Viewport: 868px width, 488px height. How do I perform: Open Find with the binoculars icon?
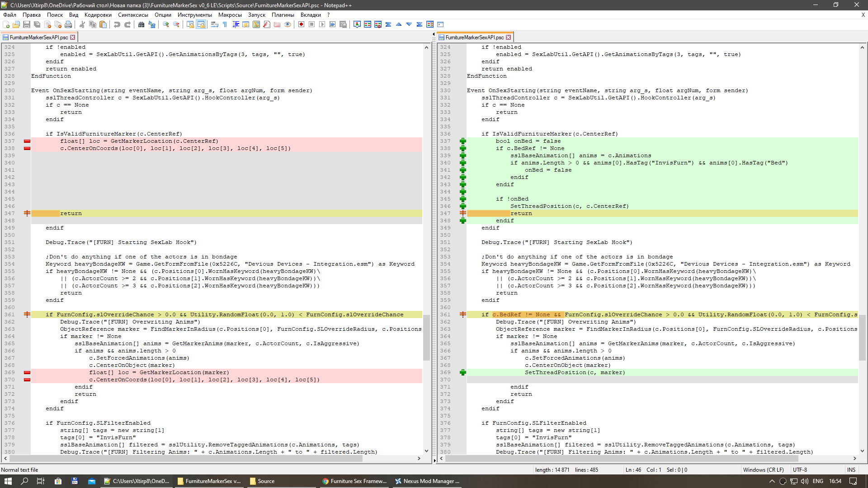pos(141,24)
